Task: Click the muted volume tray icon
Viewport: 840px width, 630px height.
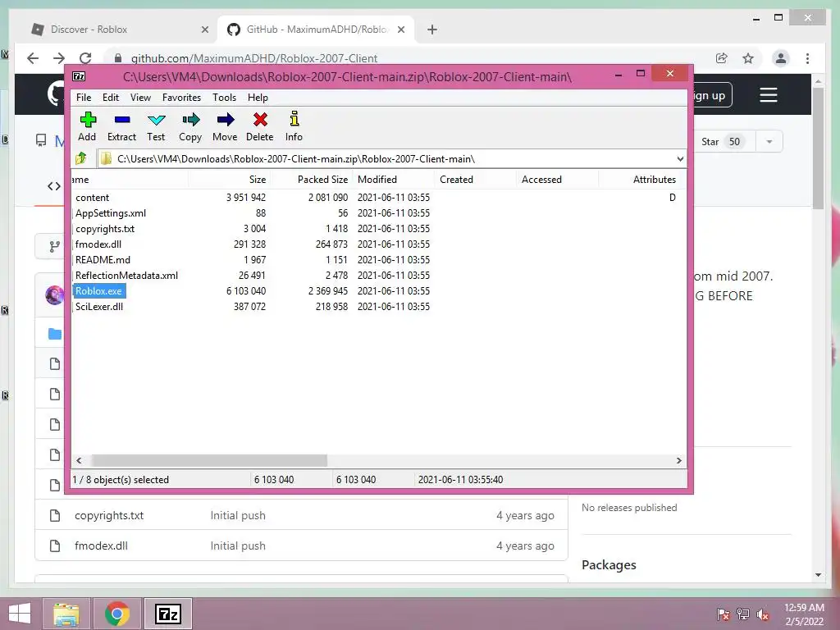Action: 763,614
